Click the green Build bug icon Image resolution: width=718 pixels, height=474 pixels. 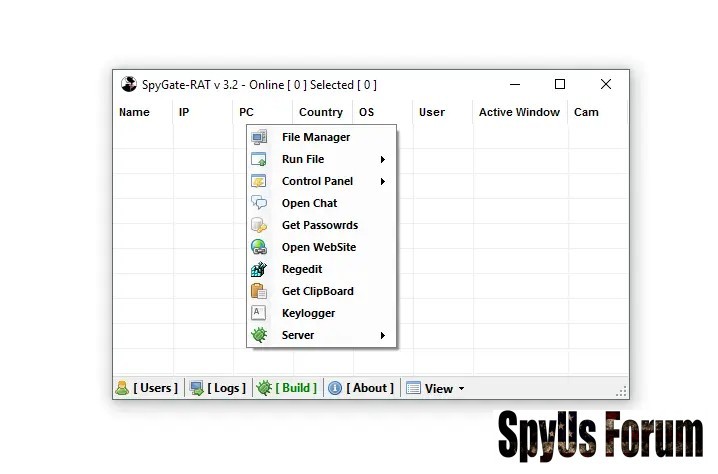tap(264, 388)
